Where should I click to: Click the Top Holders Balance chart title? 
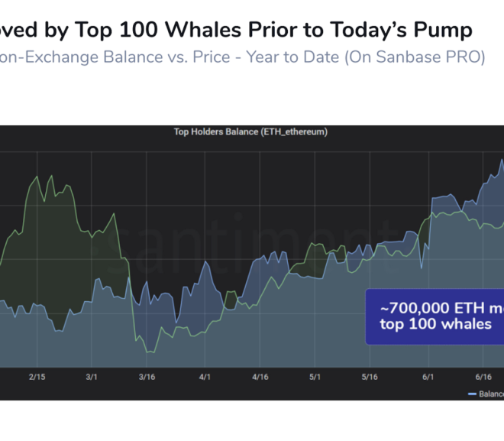point(250,132)
